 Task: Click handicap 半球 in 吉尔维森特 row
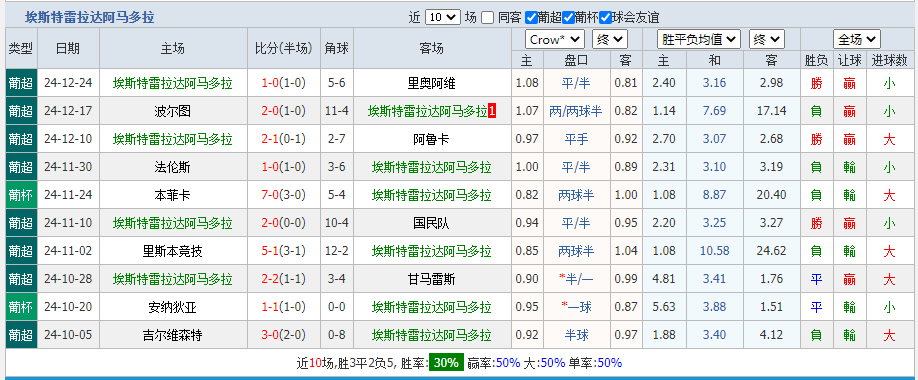point(577,335)
